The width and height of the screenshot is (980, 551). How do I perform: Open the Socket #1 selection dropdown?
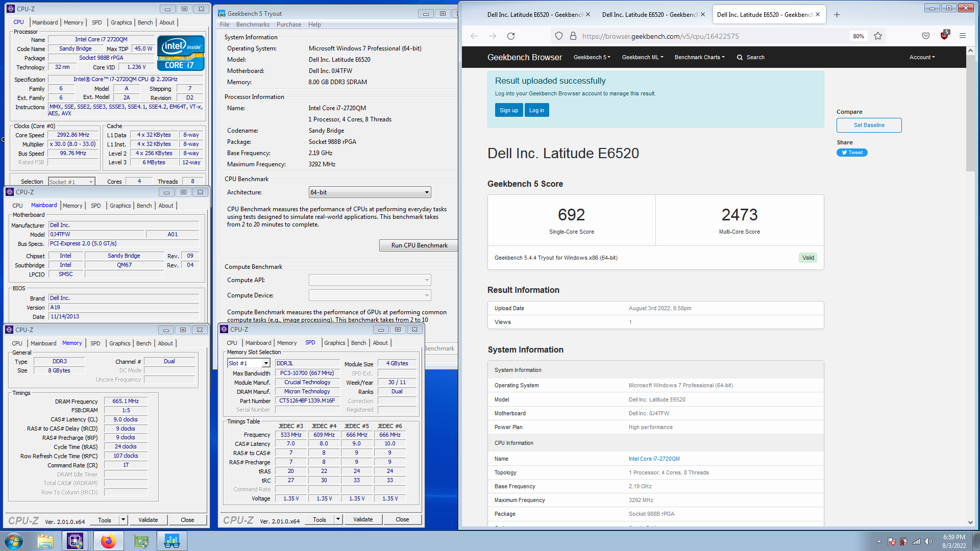pyautogui.click(x=71, y=182)
